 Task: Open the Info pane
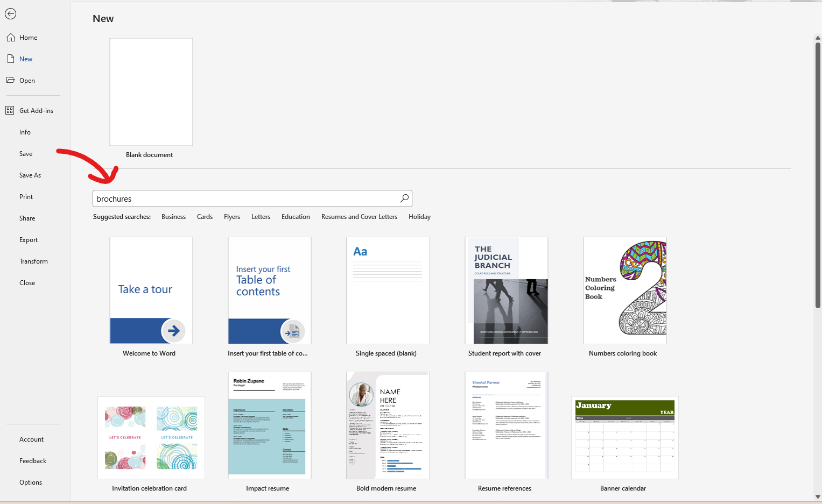pyautogui.click(x=25, y=132)
